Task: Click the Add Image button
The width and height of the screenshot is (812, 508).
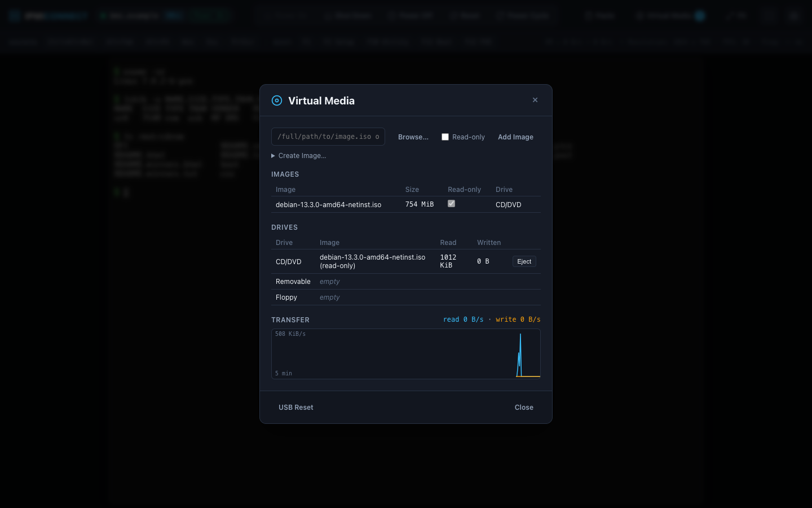Action: click(515, 137)
